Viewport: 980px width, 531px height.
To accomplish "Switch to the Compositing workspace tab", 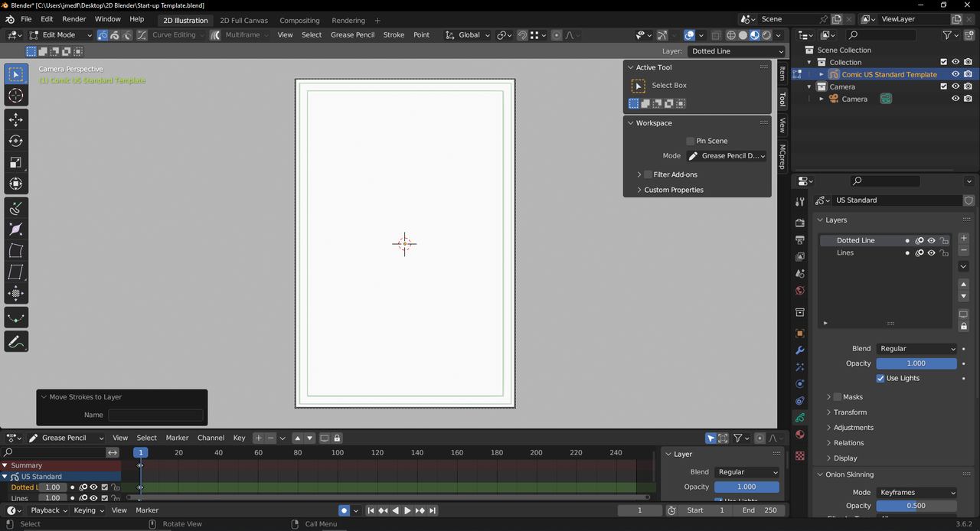I will pyautogui.click(x=299, y=21).
